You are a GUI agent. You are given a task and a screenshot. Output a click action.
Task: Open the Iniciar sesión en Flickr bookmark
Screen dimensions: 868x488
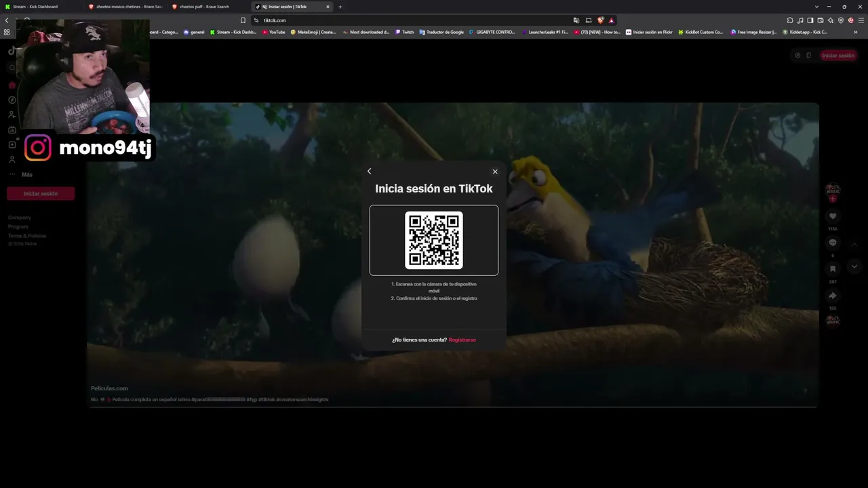click(x=649, y=32)
